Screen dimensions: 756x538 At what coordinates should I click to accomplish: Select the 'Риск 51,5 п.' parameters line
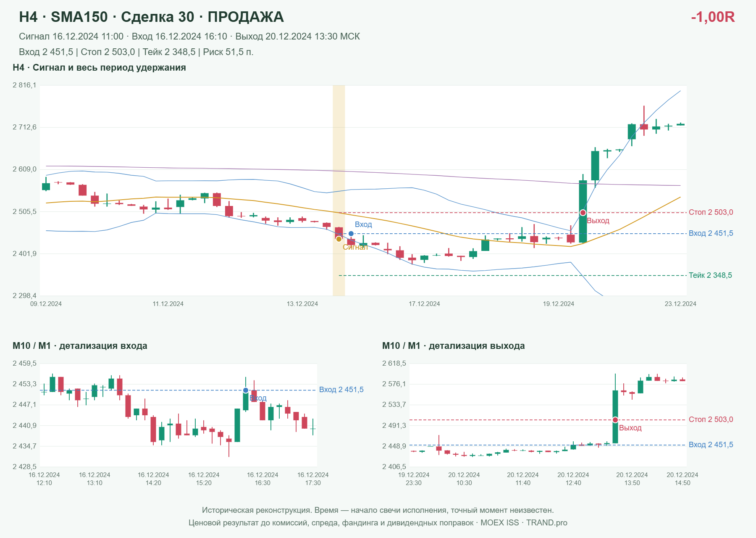click(x=136, y=52)
